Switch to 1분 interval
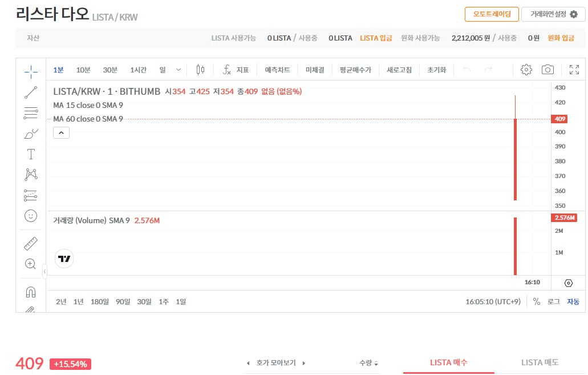Screen dimensions: 588x375 59,70
